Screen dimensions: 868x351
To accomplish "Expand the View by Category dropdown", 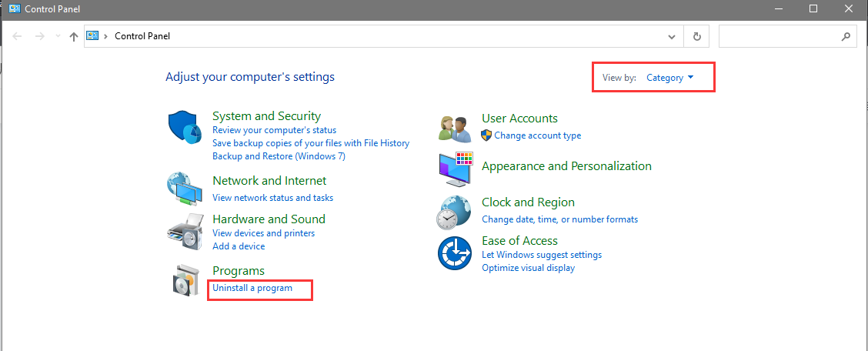I will coord(670,78).
